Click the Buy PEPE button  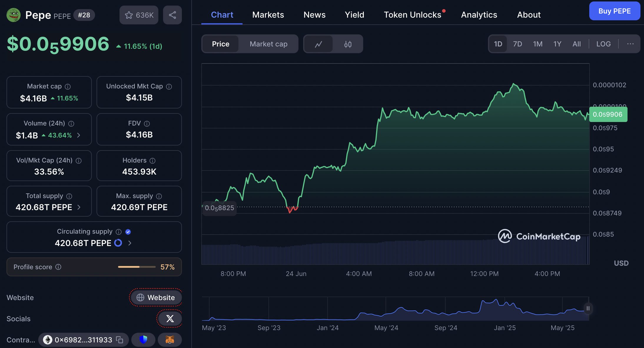(x=615, y=11)
